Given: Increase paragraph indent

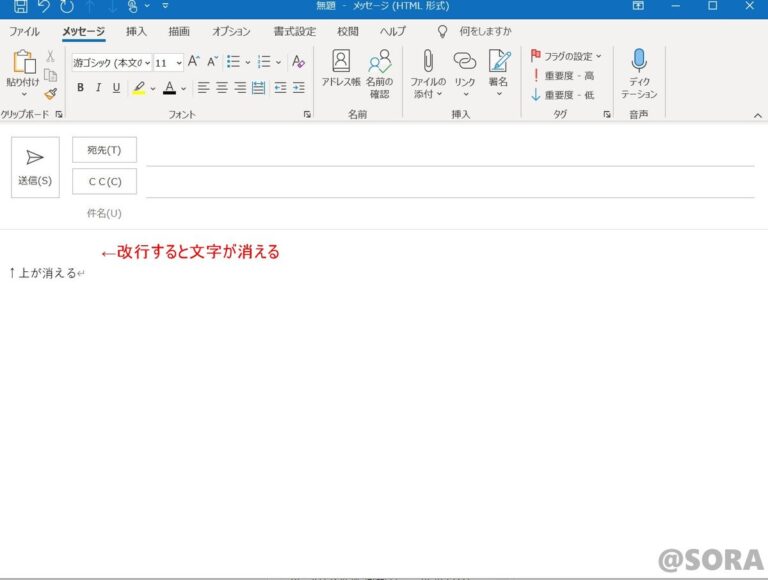Looking at the screenshot, I should tap(299, 88).
